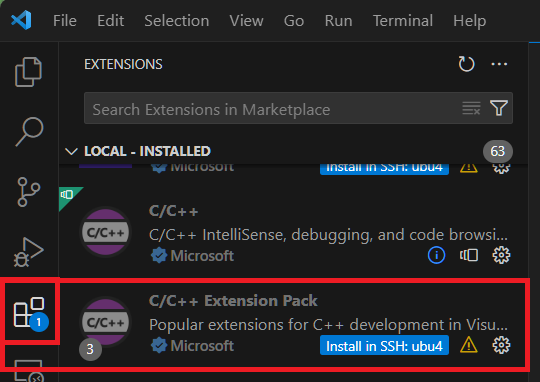Click the remote sync icon on C/C++ extension

[x=469, y=255]
